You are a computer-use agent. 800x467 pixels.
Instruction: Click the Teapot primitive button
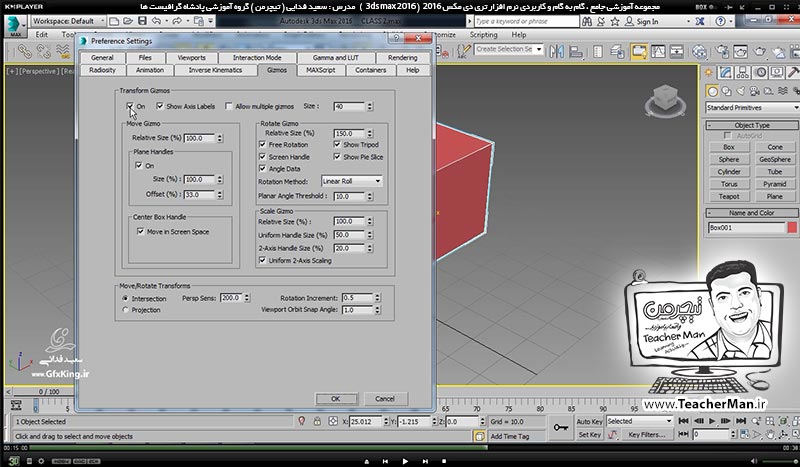tap(729, 196)
